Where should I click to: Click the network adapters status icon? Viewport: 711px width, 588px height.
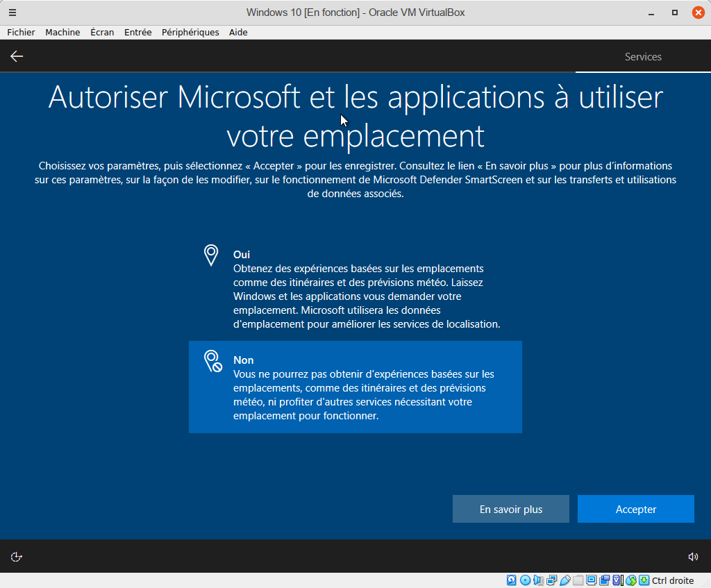pos(551,580)
